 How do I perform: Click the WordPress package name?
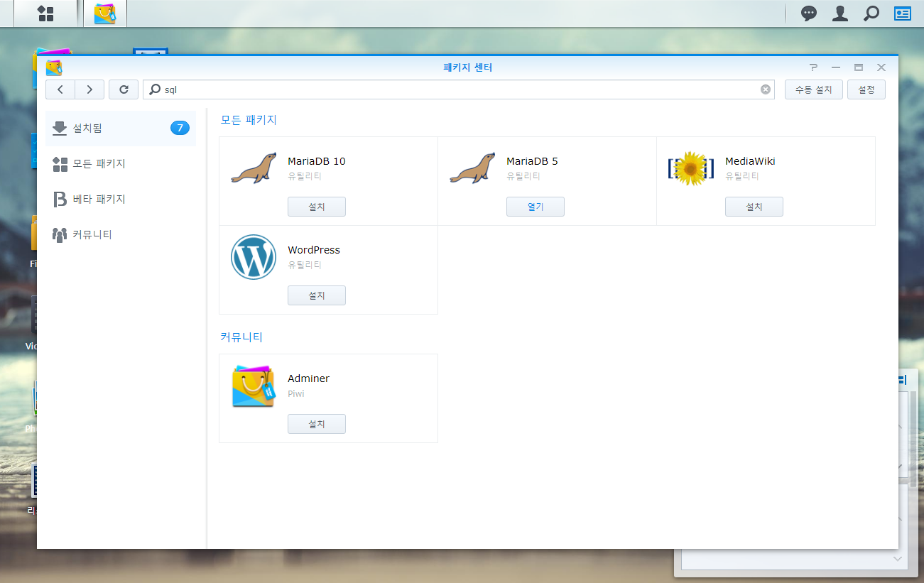(x=314, y=250)
